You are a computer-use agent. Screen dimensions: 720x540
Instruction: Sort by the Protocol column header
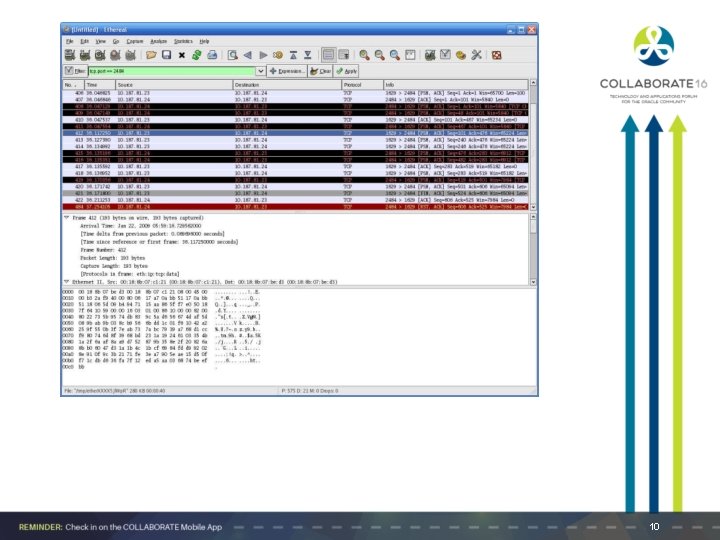362,85
